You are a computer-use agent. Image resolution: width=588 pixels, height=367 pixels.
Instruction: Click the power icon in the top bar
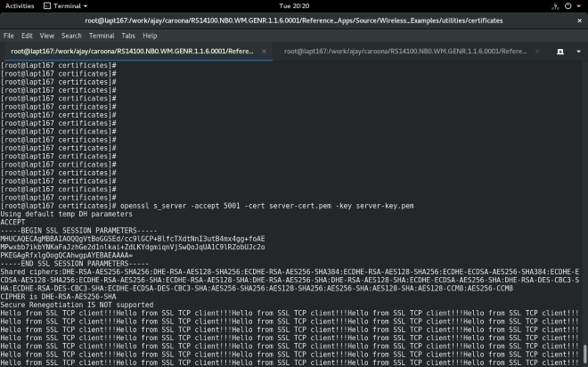(x=569, y=5)
